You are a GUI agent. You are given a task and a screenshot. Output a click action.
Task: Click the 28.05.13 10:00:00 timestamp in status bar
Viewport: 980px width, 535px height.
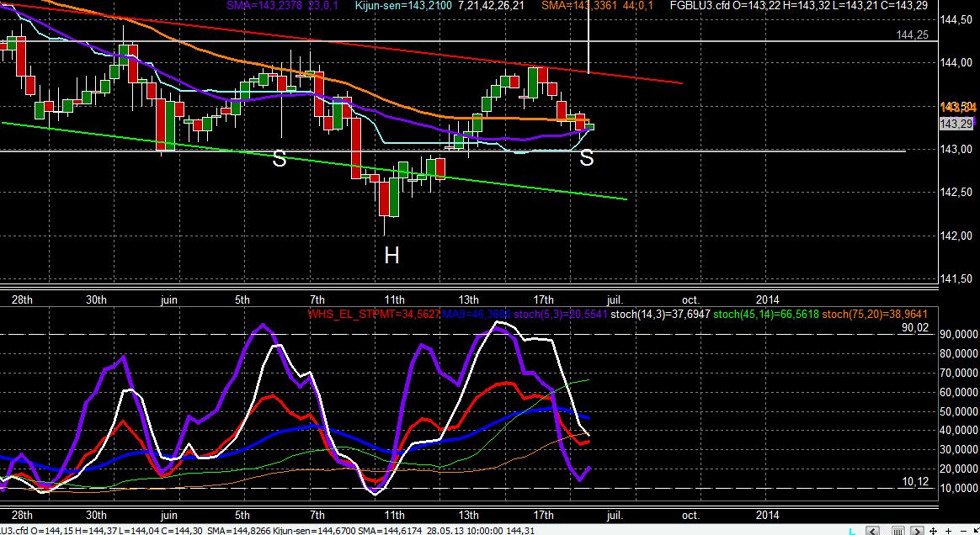point(465,530)
